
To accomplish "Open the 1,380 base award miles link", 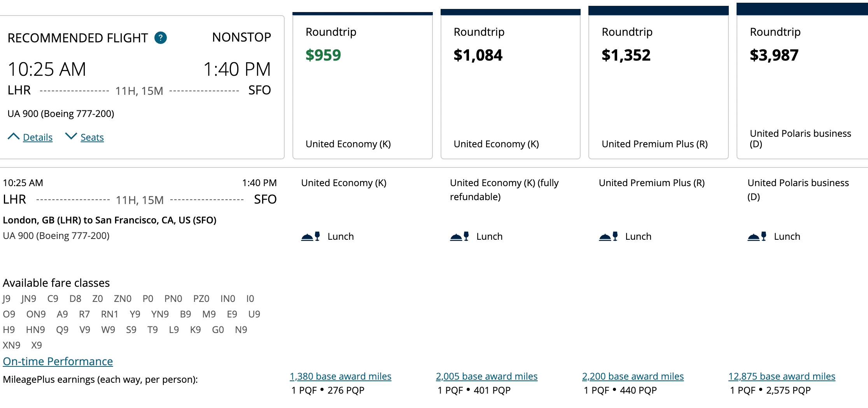I will (340, 376).
